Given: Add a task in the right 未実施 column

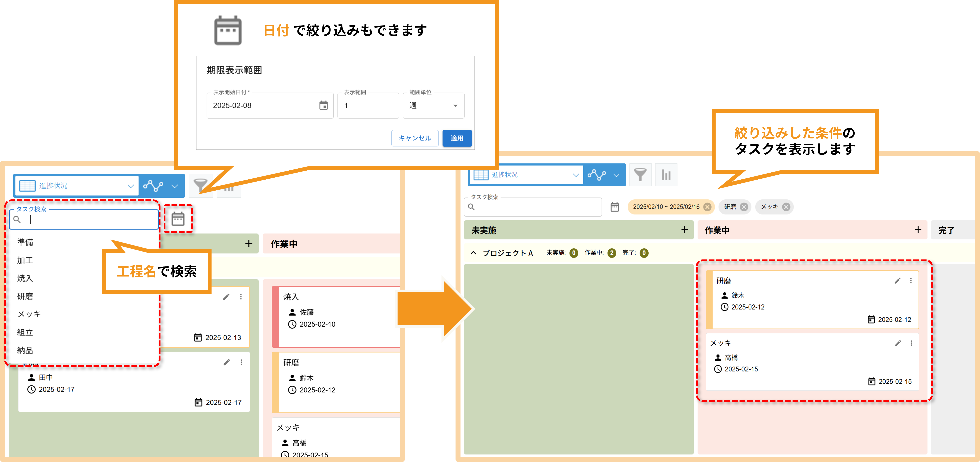Looking at the screenshot, I should click(684, 230).
